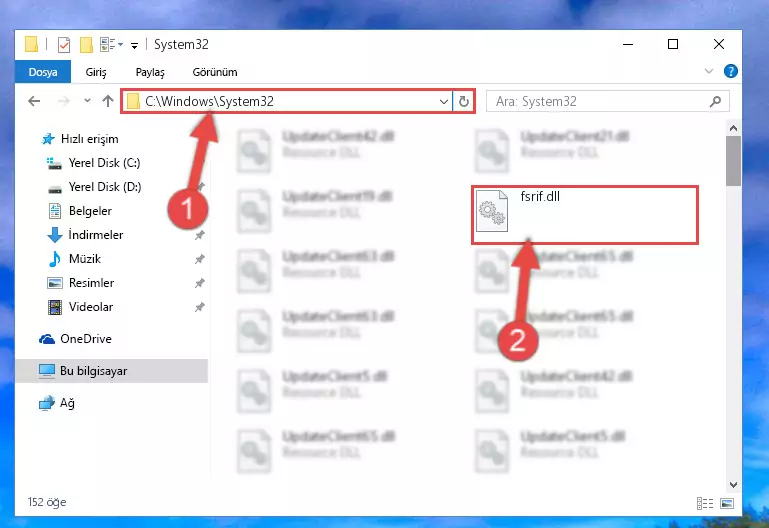Image resolution: width=769 pixels, height=528 pixels.
Task: Click the Properties checkmark icon in title bar
Action: [x=64, y=45]
